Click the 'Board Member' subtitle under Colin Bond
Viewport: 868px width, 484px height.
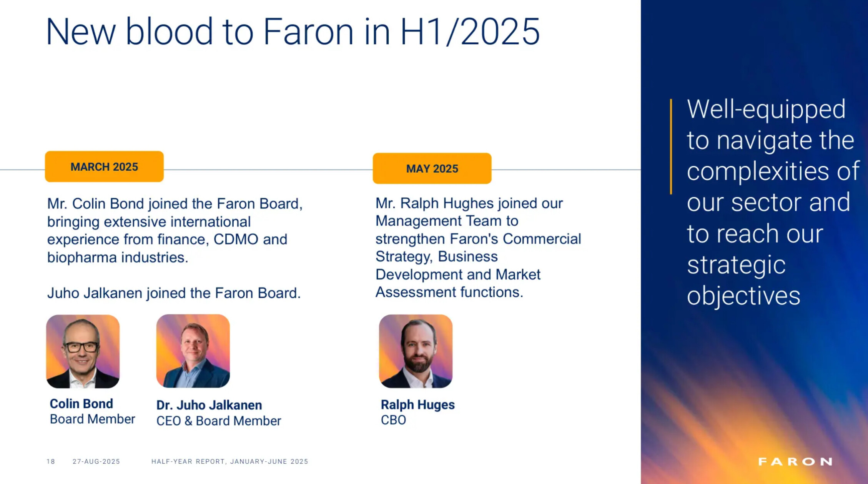tap(92, 419)
